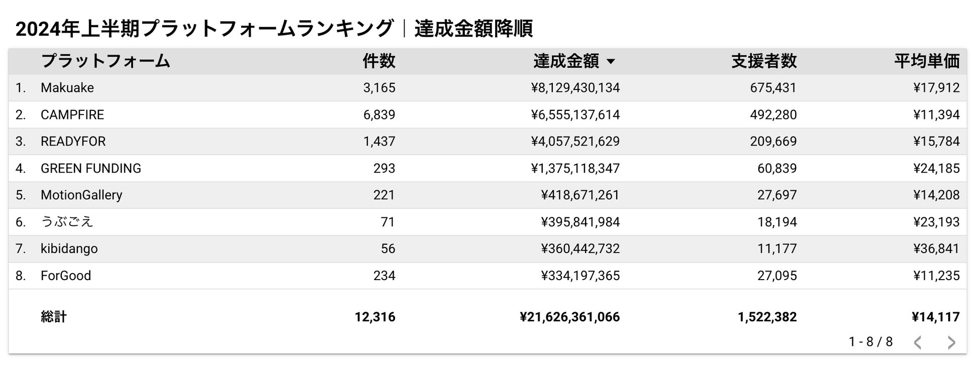Click the プラットフォーム column header
Image resolution: width=980 pixels, height=386 pixels.
coord(106,61)
